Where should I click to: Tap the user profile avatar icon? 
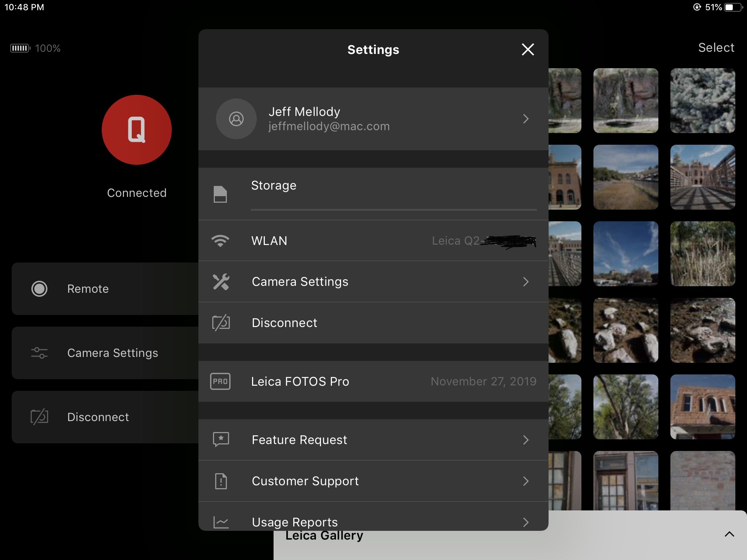click(236, 119)
